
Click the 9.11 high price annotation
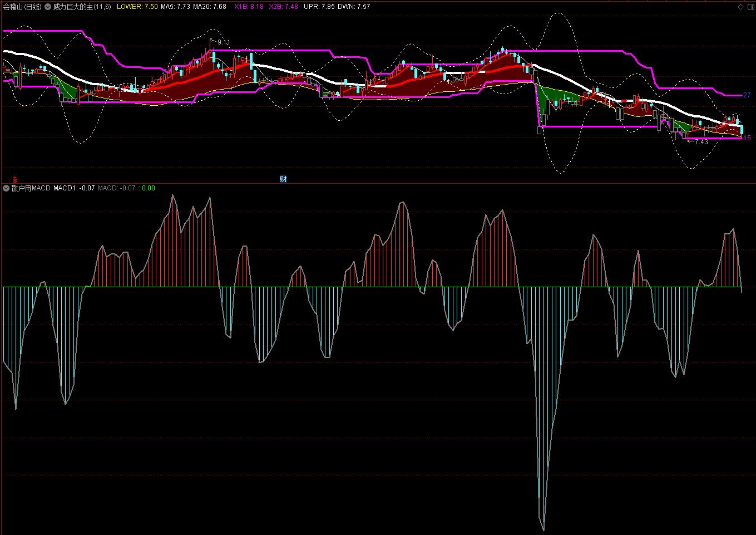223,42
